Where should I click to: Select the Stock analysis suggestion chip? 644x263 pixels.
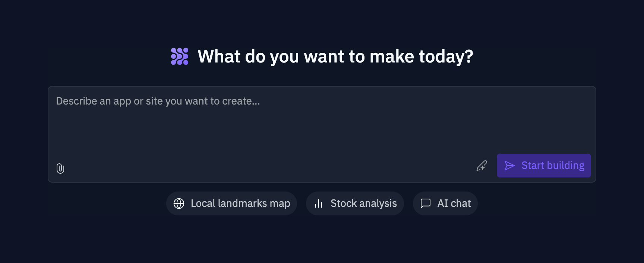(x=355, y=203)
